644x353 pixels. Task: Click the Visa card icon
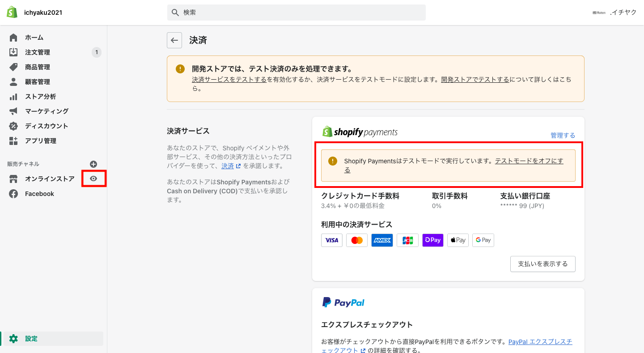pos(332,240)
